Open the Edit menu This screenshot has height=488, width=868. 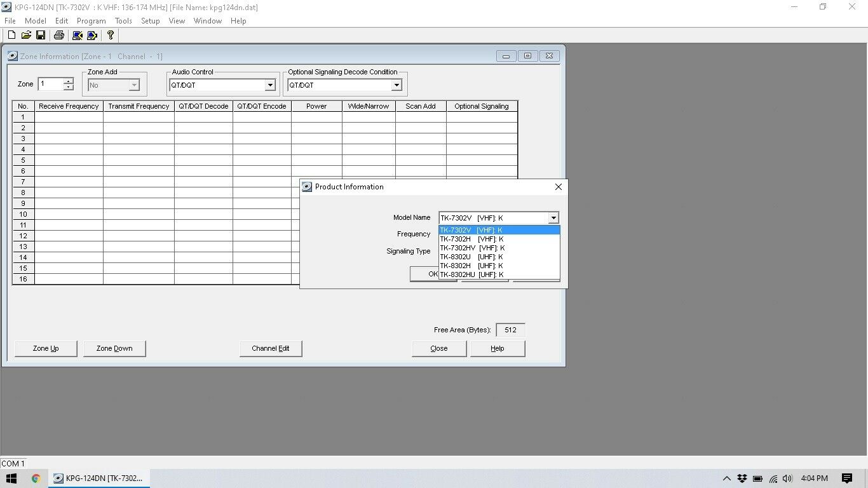click(x=62, y=21)
